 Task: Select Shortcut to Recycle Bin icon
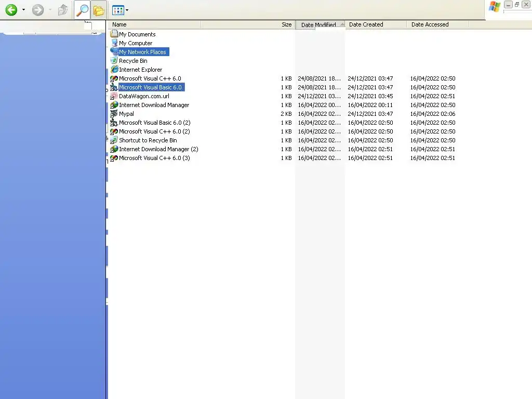114,140
